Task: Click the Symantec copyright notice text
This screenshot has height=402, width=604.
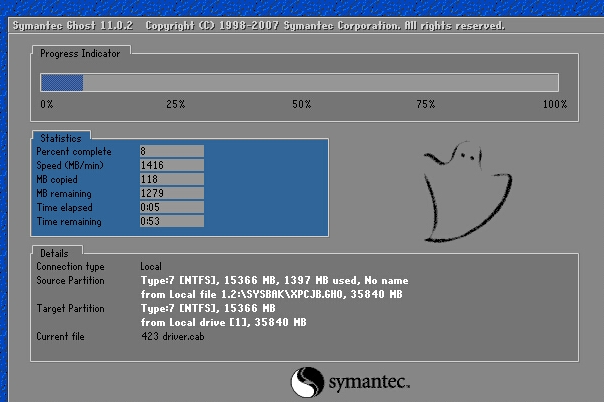Action: pyautogui.click(x=325, y=26)
